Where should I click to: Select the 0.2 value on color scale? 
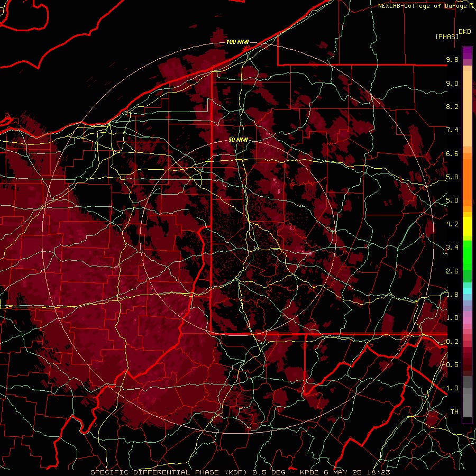[452, 342]
